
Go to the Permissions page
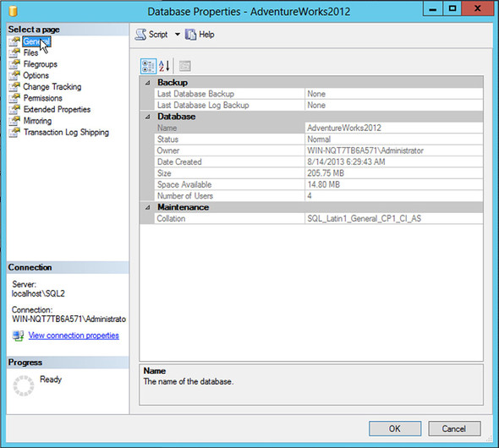coord(42,98)
